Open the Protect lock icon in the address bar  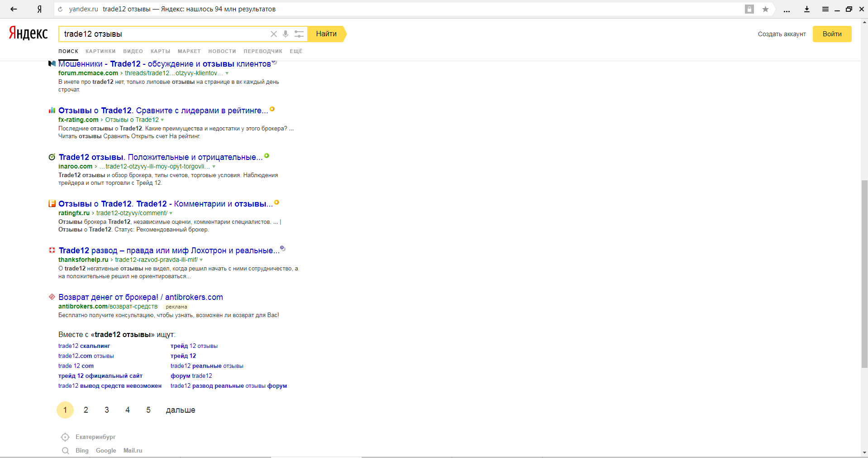click(x=749, y=9)
